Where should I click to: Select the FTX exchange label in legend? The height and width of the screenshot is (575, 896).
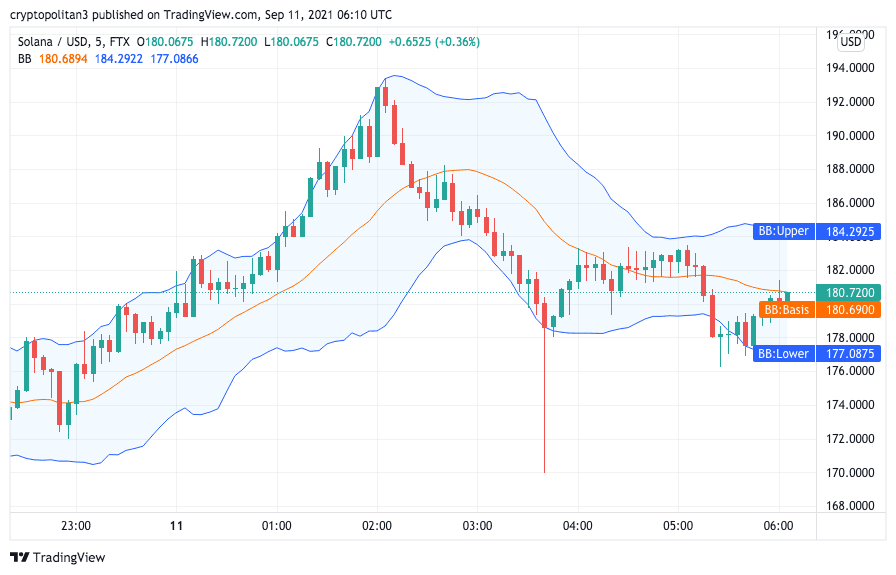tap(121, 42)
